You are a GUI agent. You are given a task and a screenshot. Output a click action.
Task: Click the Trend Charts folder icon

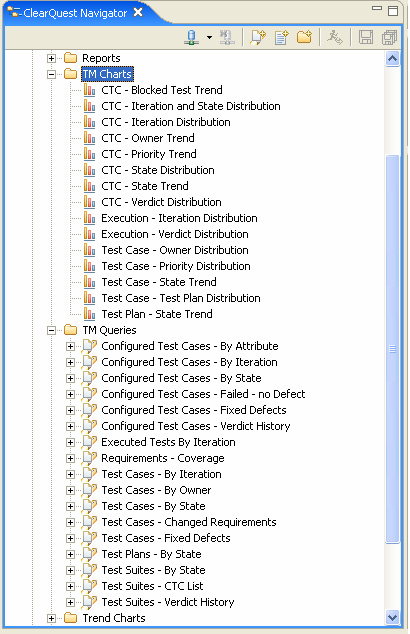70,618
